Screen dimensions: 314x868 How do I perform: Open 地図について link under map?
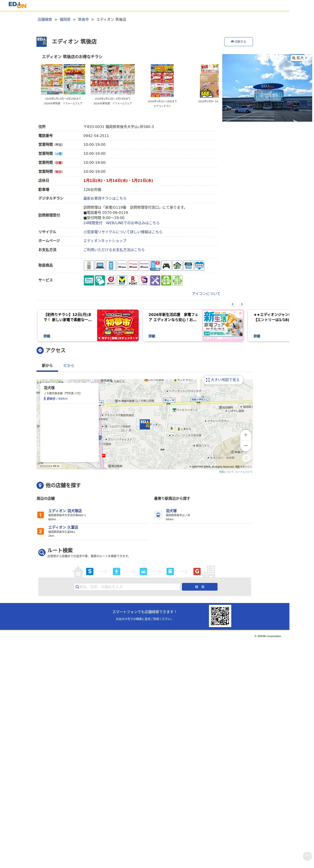(226, 472)
